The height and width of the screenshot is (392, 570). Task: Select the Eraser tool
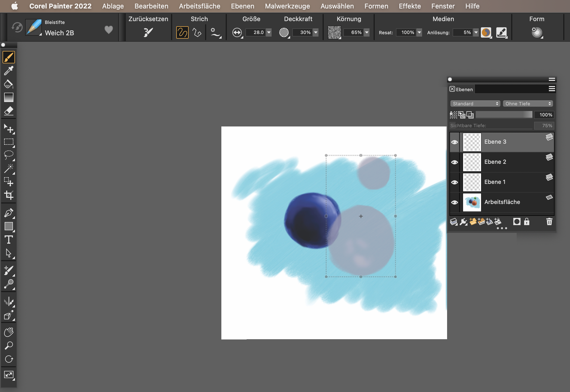(x=9, y=111)
